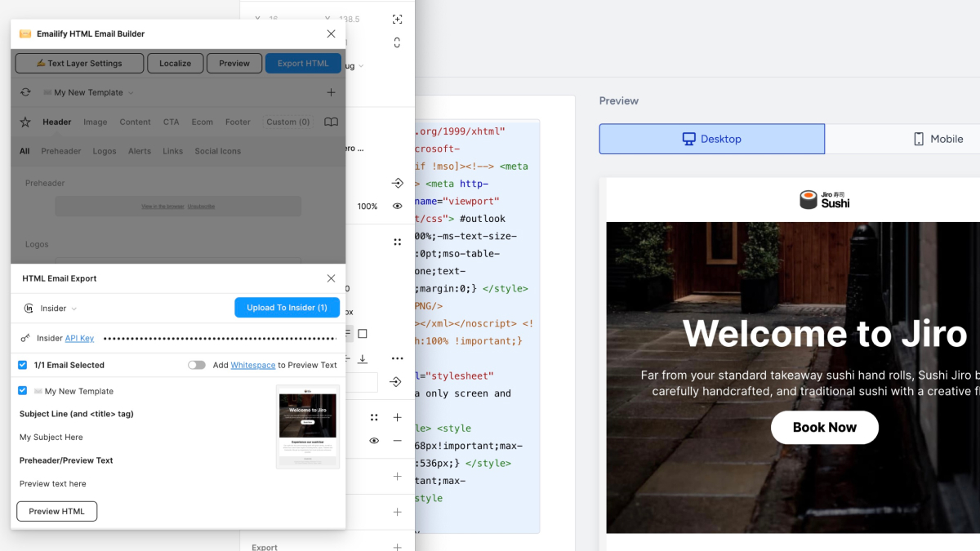The width and height of the screenshot is (980, 551).
Task: Filter by Links sub-tab
Action: (173, 151)
